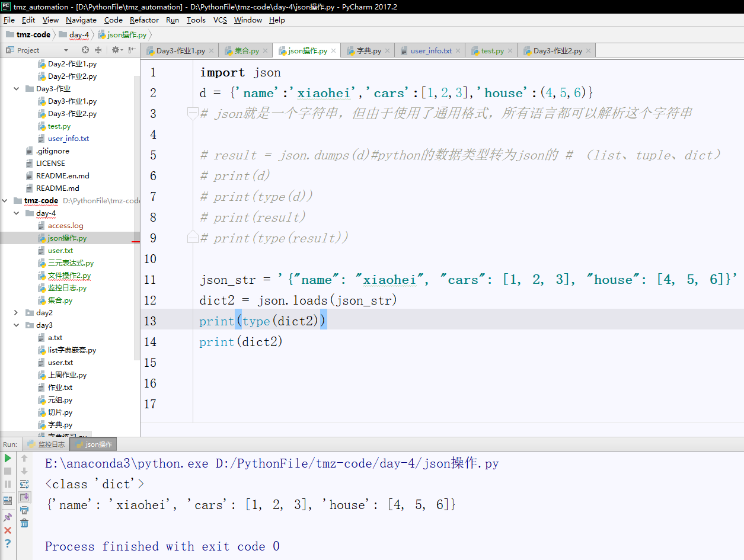Collapse the comment fold marker at line 3

pos(192,113)
